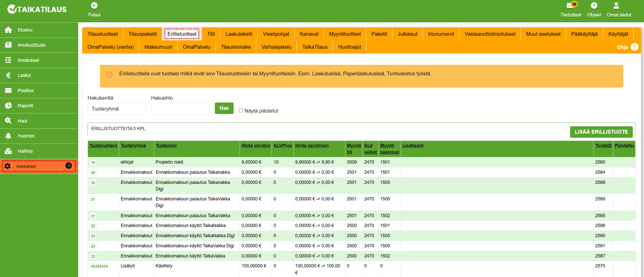644x277 pixels.
Task: Open Huomiot bell icon
Action: [8, 136]
